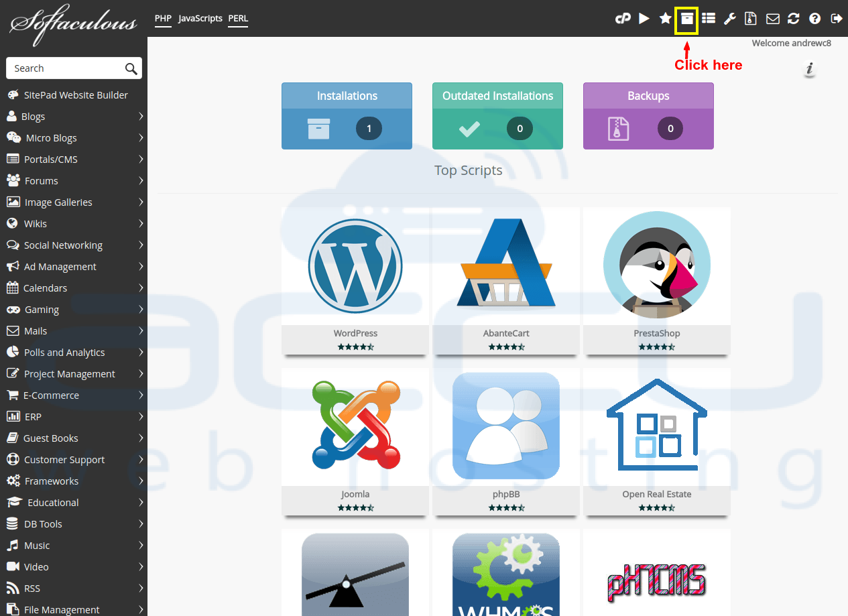Open backups zip file icon in toolbar
This screenshot has height=616, width=848.
(x=751, y=19)
